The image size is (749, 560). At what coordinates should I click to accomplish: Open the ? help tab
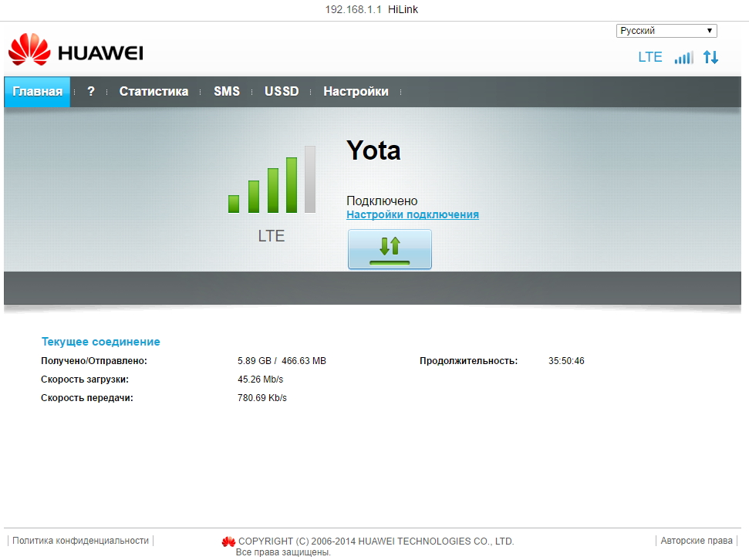[x=91, y=91]
